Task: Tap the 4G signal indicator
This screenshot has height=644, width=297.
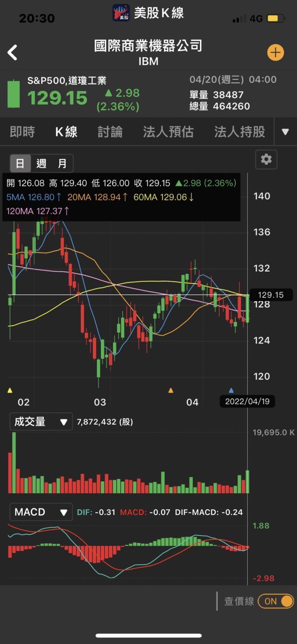Action: 256,19
